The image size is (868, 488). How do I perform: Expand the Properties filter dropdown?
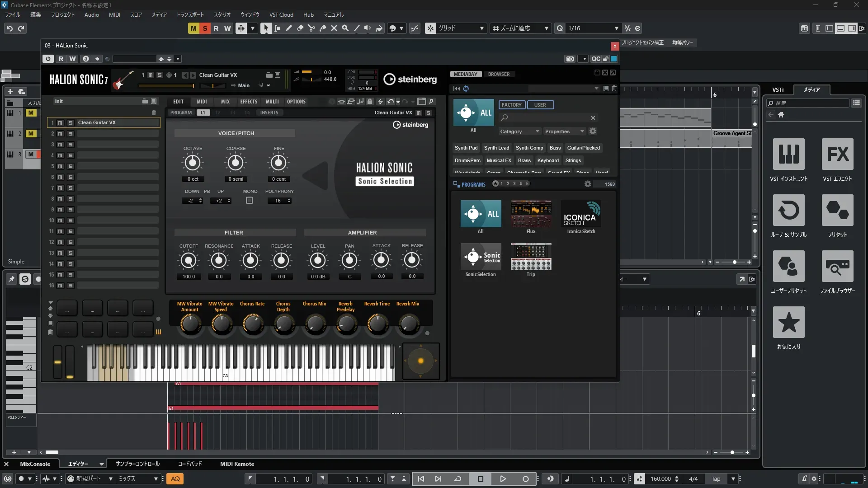coord(564,131)
